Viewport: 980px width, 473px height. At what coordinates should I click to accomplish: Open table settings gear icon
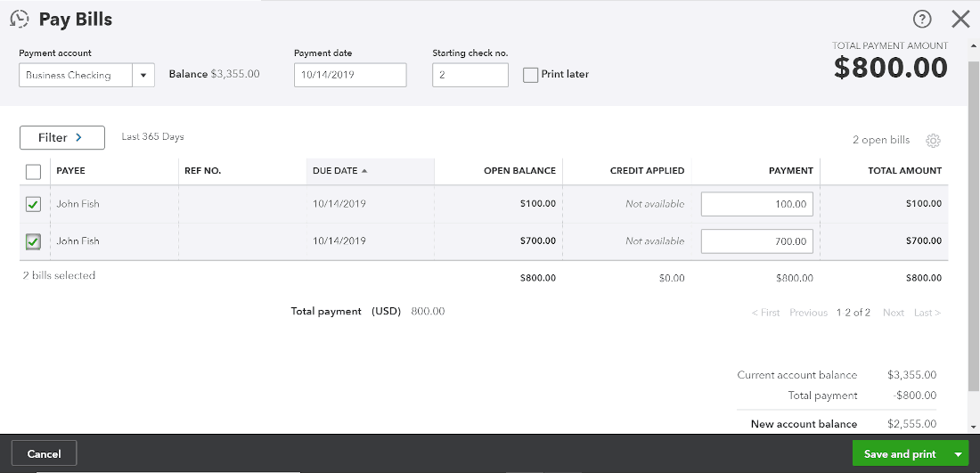tap(933, 141)
